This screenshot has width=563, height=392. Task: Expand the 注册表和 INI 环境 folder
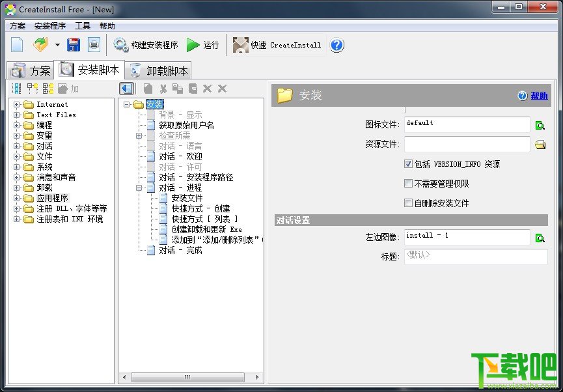pyautogui.click(x=16, y=219)
